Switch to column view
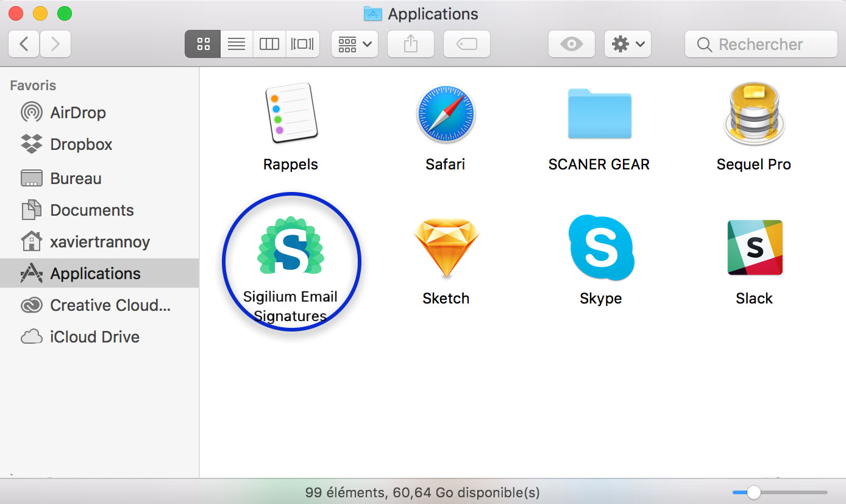Image resolution: width=846 pixels, height=504 pixels. click(269, 44)
